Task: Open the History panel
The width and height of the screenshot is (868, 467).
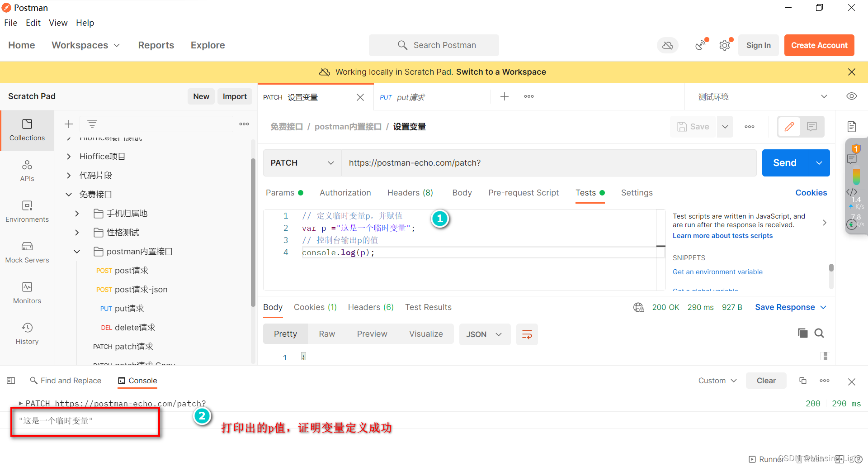Action: click(27, 334)
